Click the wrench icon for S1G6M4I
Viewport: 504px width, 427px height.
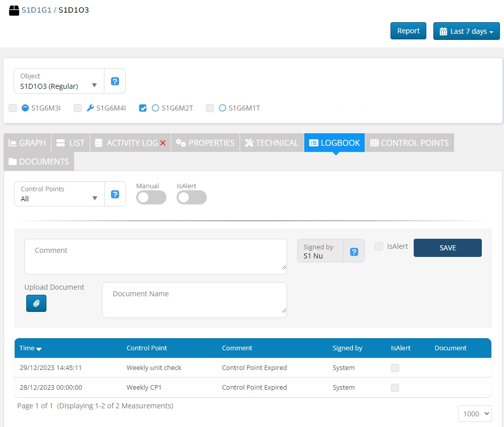tap(90, 108)
